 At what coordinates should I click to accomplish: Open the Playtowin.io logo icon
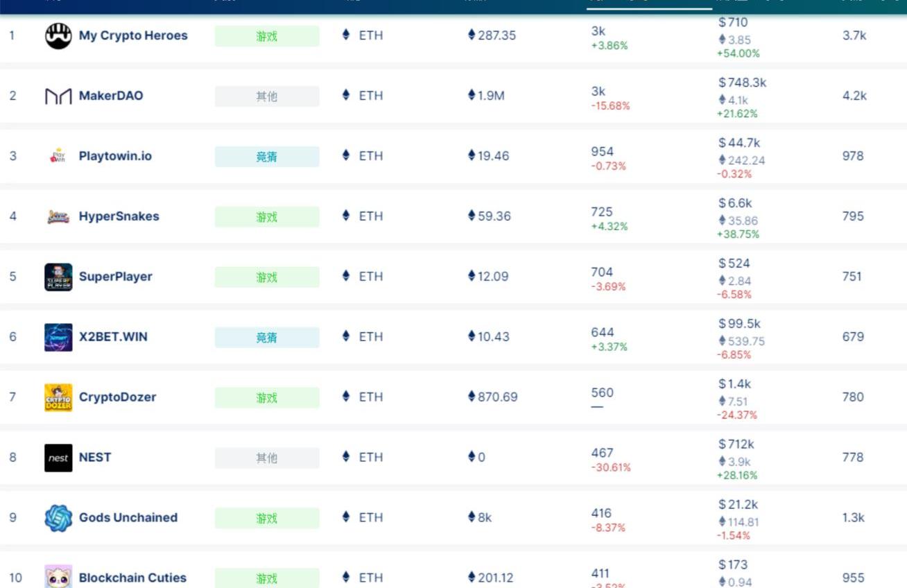pyautogui.click(x=58, y=156)
